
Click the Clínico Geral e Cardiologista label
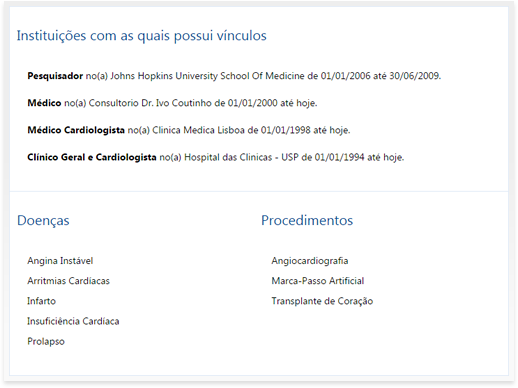pos(92,157)
